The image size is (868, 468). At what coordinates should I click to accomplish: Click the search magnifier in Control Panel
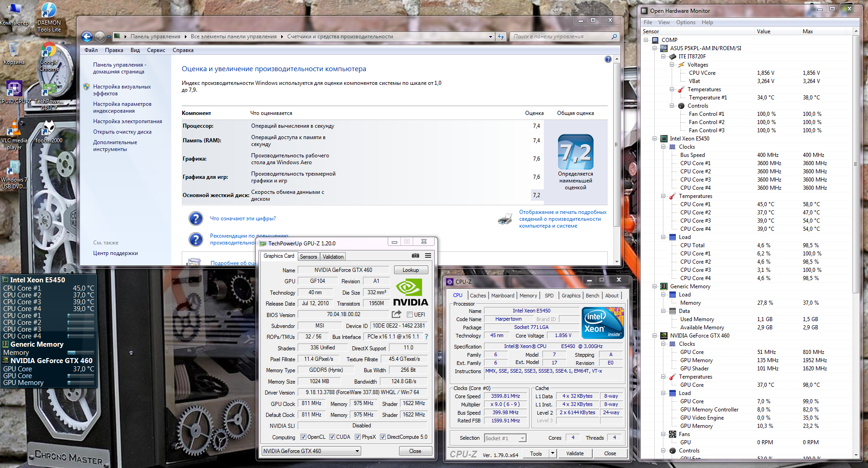(614, 36)
